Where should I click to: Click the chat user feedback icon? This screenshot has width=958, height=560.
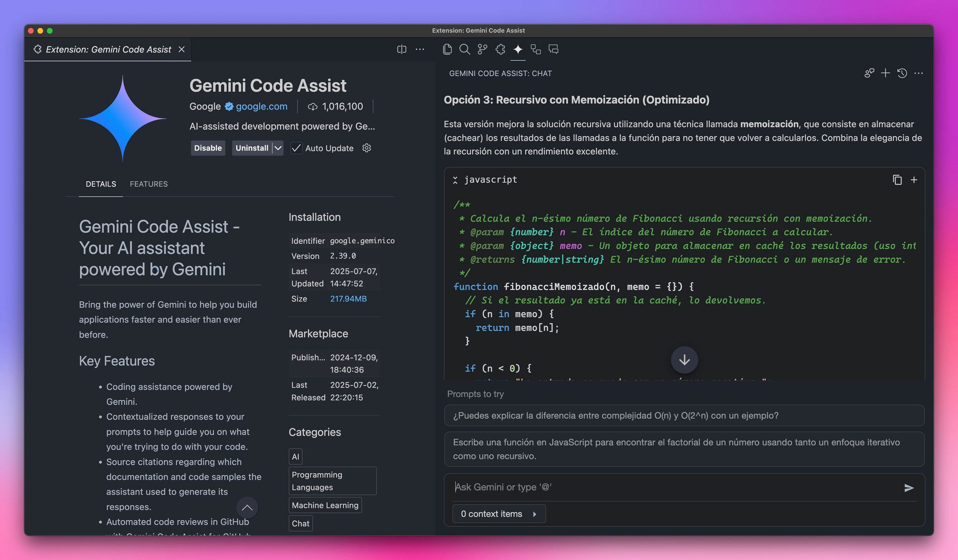click(x=869, y=73)
